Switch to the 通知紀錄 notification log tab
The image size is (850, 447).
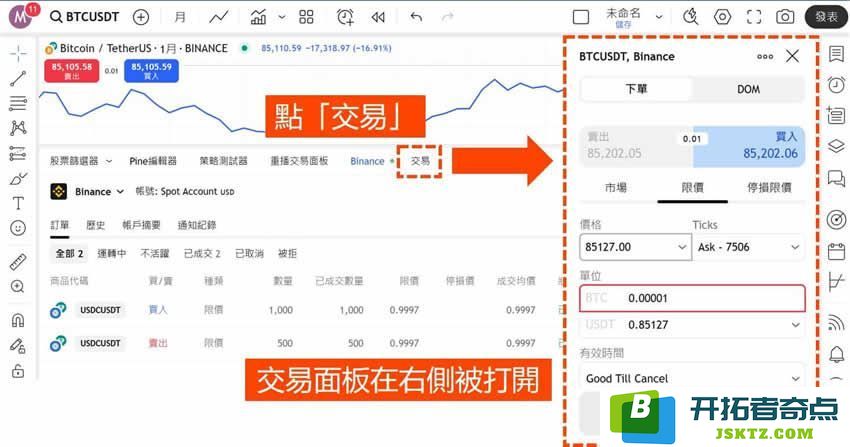pos(197,225)
